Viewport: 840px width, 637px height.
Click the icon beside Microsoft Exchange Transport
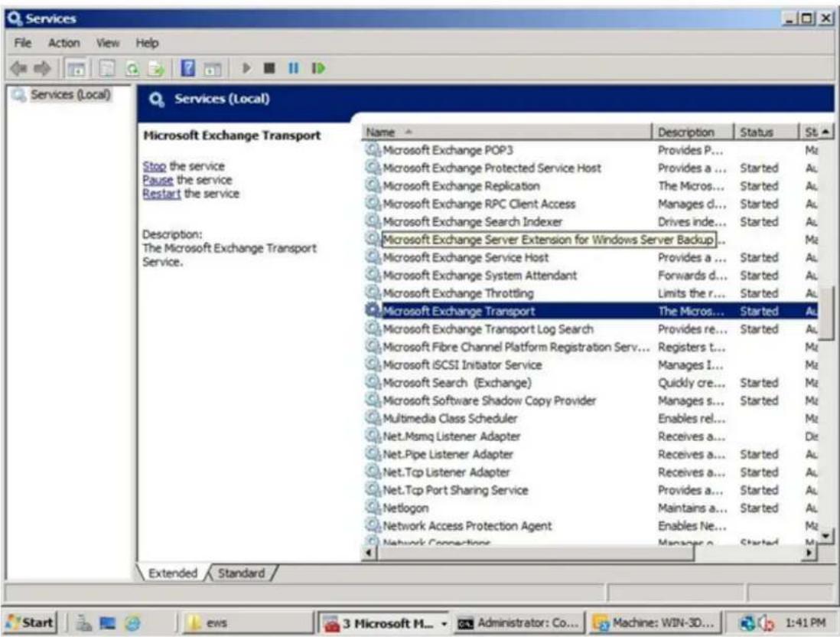[373, 310]
